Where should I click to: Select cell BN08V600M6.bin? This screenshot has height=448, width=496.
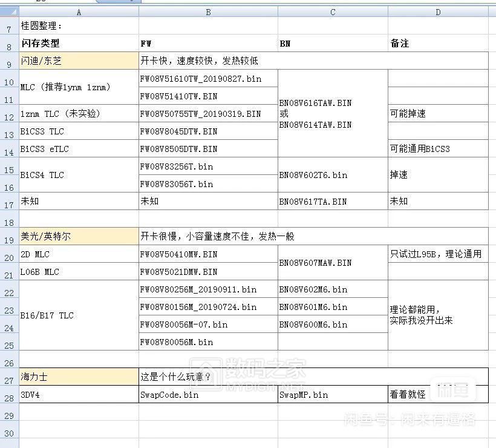click(x=333, y=324)
